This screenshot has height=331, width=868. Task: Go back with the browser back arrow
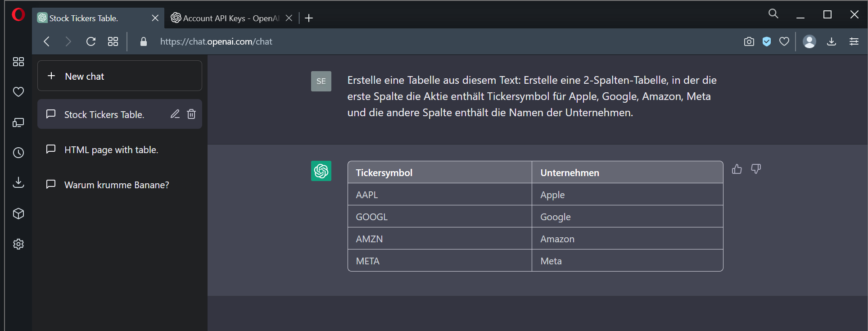(46, 41)
